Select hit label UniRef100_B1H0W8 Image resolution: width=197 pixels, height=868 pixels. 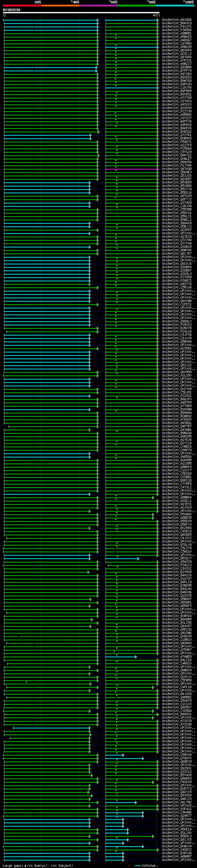point(177,410)
